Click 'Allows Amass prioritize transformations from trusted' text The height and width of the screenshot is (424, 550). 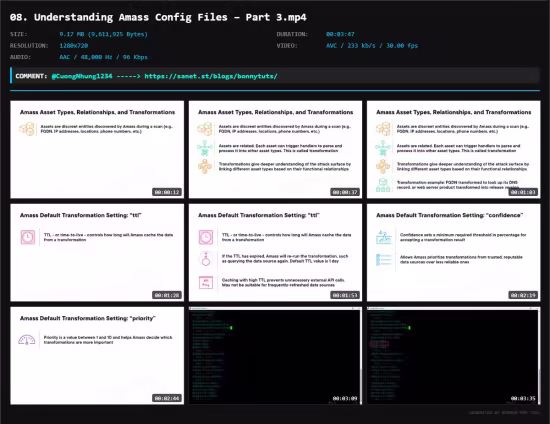pyautogui.click(x=461, y=260)
